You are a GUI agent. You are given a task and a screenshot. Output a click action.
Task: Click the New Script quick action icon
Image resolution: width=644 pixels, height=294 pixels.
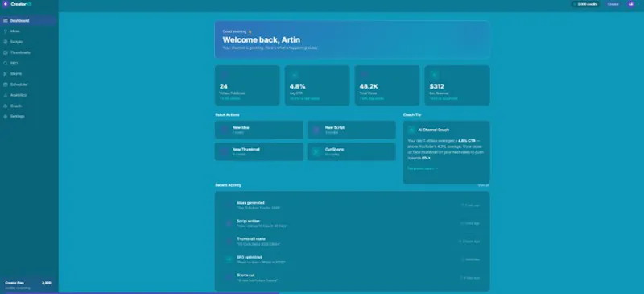[316, 130]
